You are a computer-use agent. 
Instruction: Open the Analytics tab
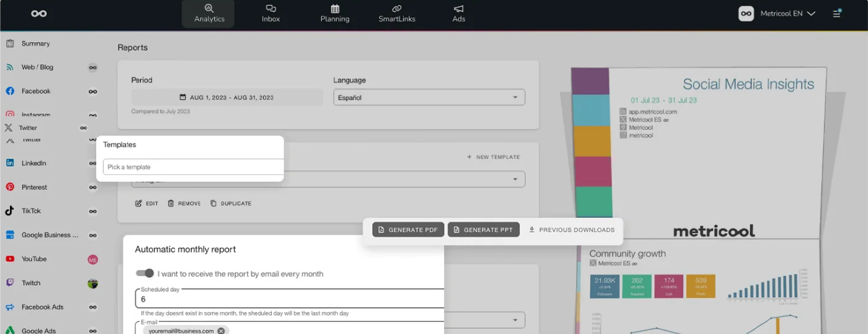point(209,13)
